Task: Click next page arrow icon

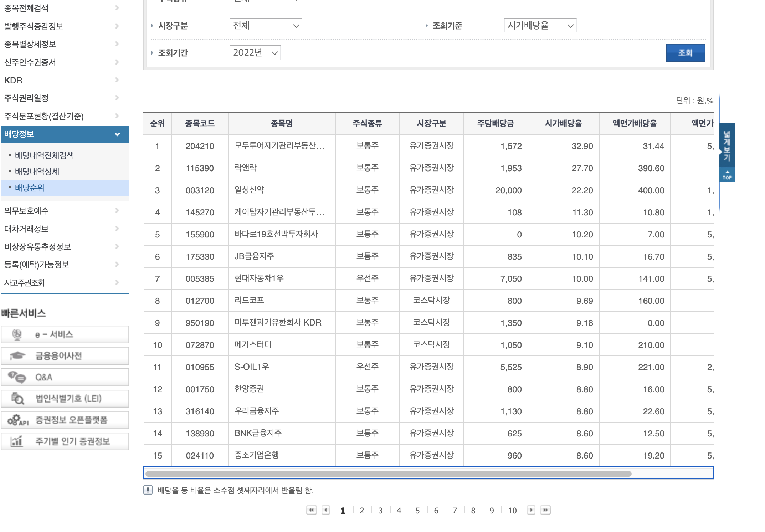Action: [531, 510]
